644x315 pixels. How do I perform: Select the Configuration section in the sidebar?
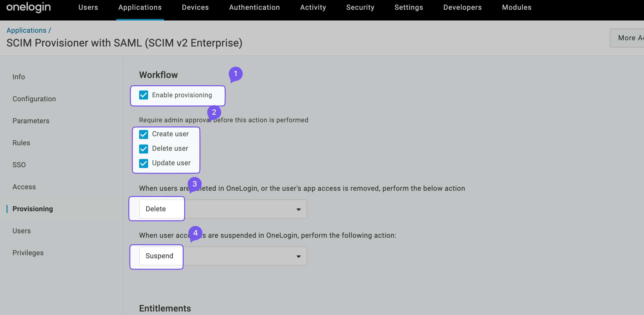tap(34, 98)
